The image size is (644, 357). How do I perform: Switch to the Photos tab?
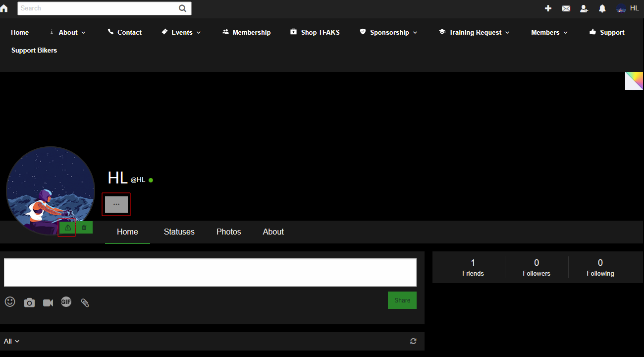click(x=228, y=232)
